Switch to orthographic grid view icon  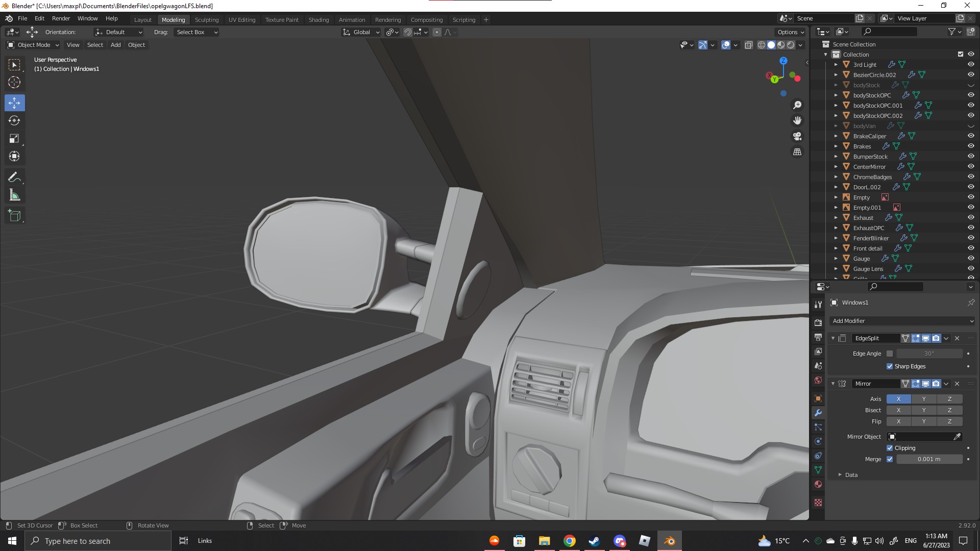pos(797,152)
